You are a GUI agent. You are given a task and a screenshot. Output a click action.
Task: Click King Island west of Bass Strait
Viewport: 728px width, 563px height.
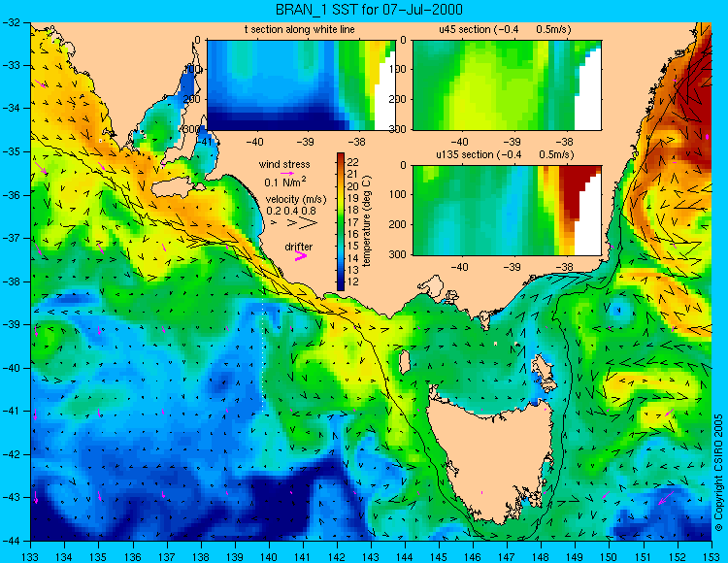405,362
